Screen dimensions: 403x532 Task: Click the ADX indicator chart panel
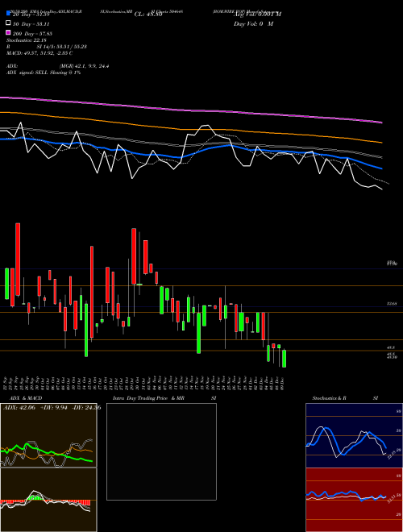tap(48, 435)
